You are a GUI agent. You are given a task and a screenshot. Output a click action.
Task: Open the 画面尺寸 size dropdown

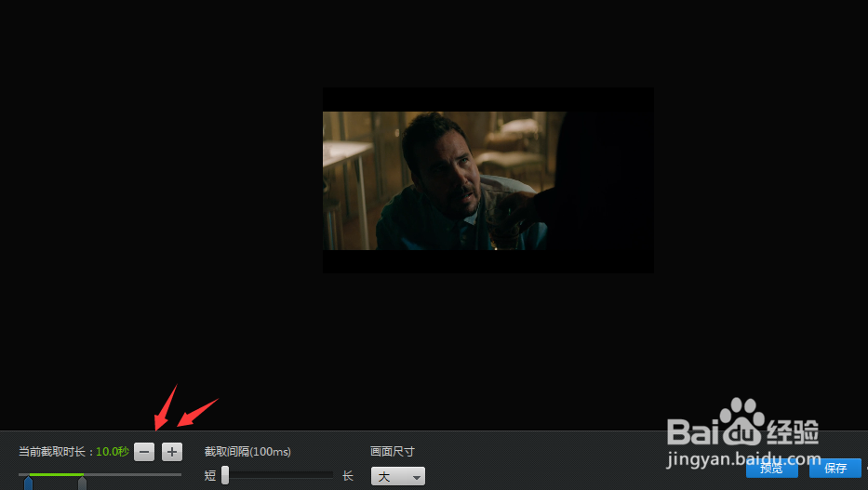pos(397,476)
